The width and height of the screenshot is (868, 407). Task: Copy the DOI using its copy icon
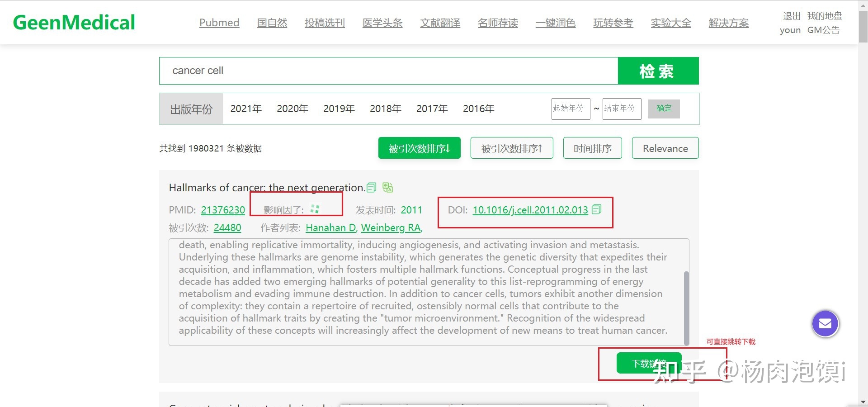click(597, 209)
